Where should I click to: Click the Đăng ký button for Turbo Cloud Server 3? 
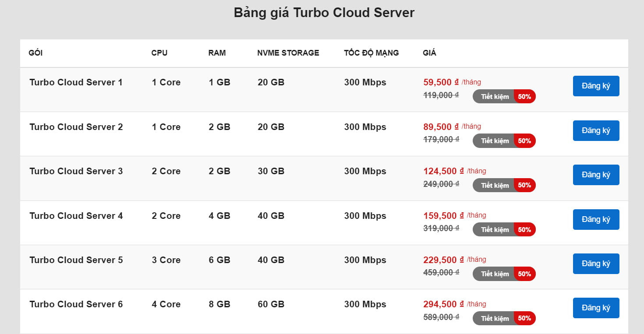pyautogui.click(x=596, y=175)
